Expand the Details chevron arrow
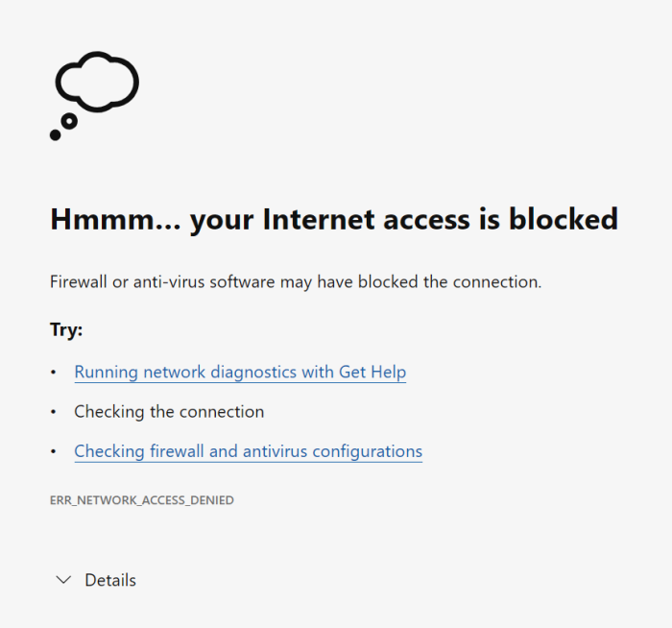Screen dimensions: 672x628 (64, 580)
